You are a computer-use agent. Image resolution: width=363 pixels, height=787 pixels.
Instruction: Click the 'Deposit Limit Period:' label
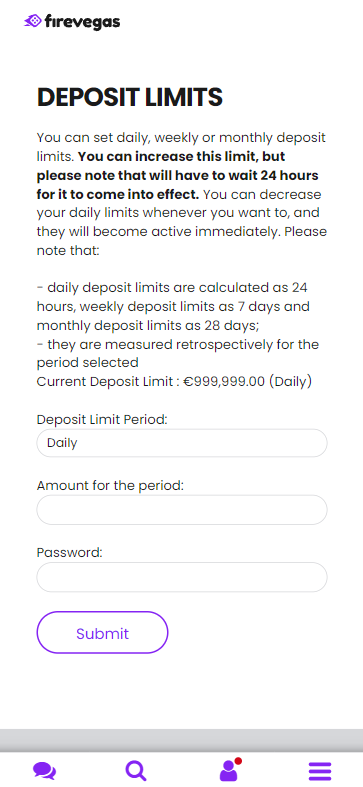102,419
